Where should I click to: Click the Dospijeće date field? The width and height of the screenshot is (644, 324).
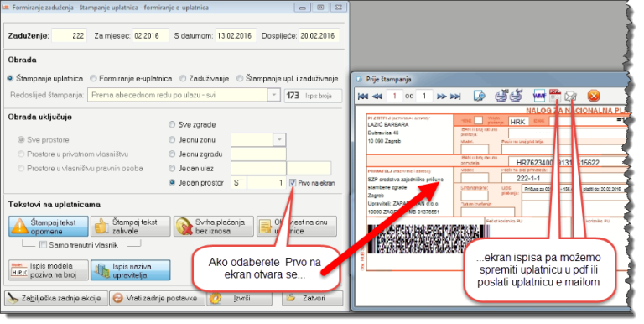(x=319, y=36)
